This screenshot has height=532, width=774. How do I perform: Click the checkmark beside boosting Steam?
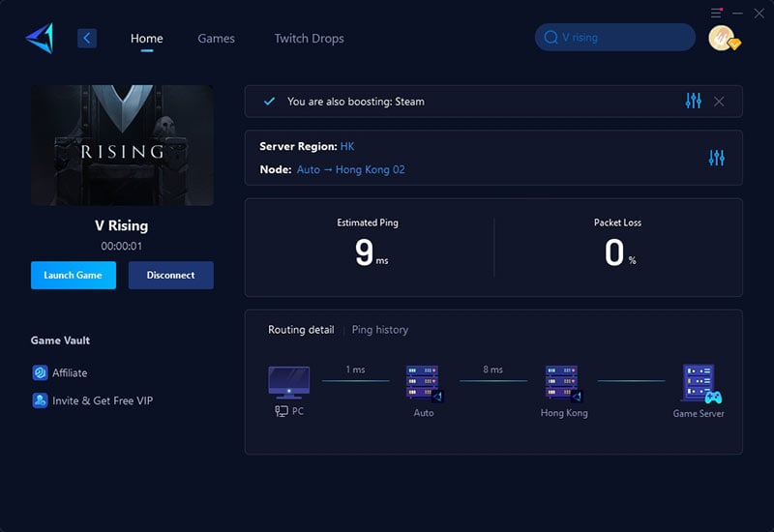269,102
